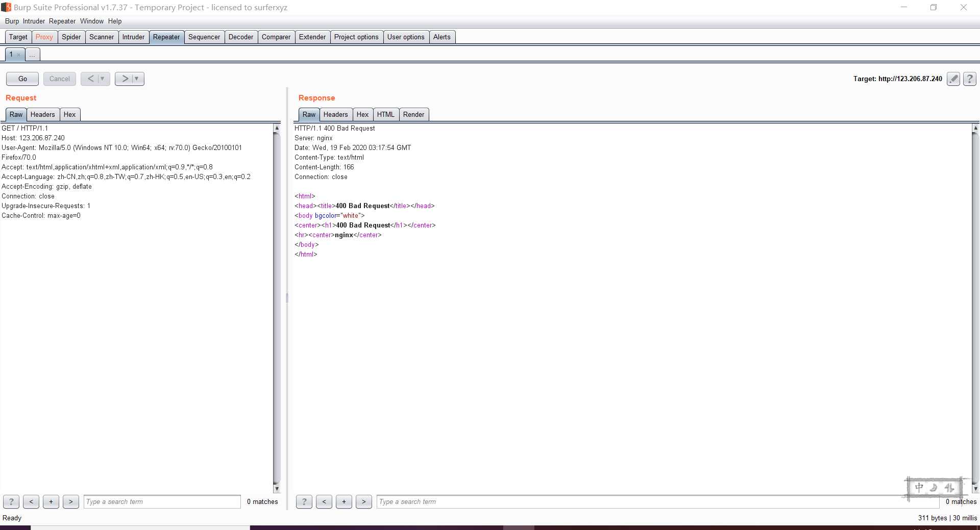
Task: Jump to previous request search match
Action: pos(31,502)
